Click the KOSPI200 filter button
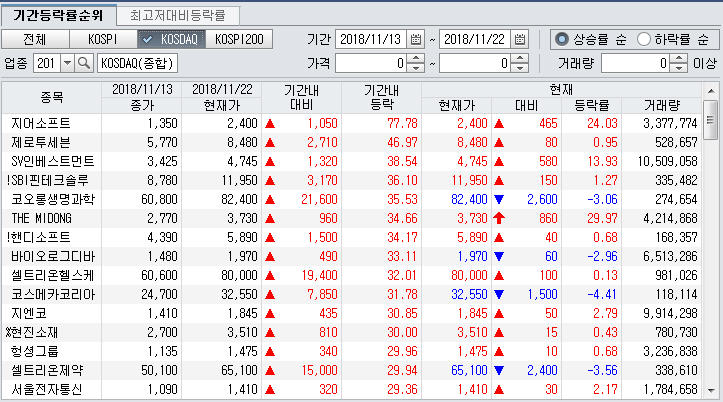The image size is (723, 402). (239, 40)
